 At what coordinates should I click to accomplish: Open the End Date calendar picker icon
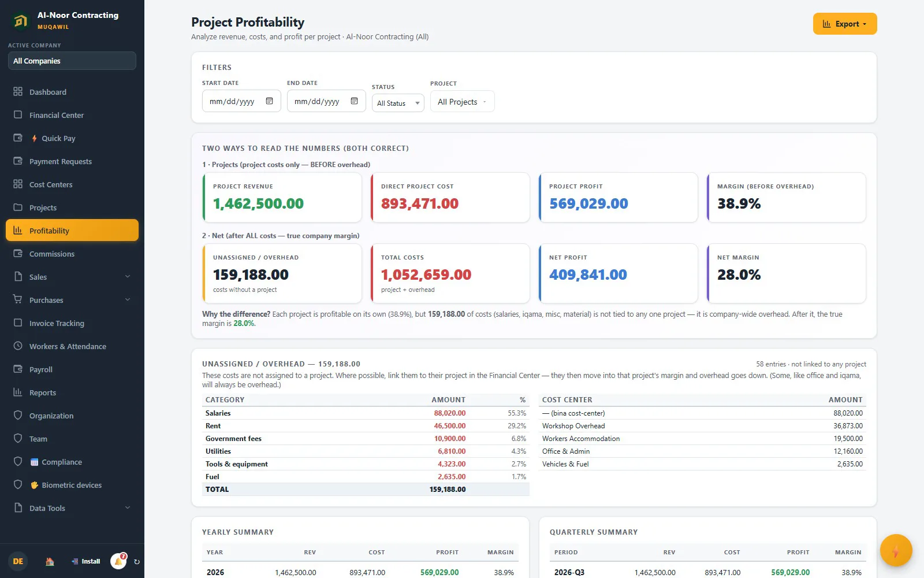(x=354, y=101)
